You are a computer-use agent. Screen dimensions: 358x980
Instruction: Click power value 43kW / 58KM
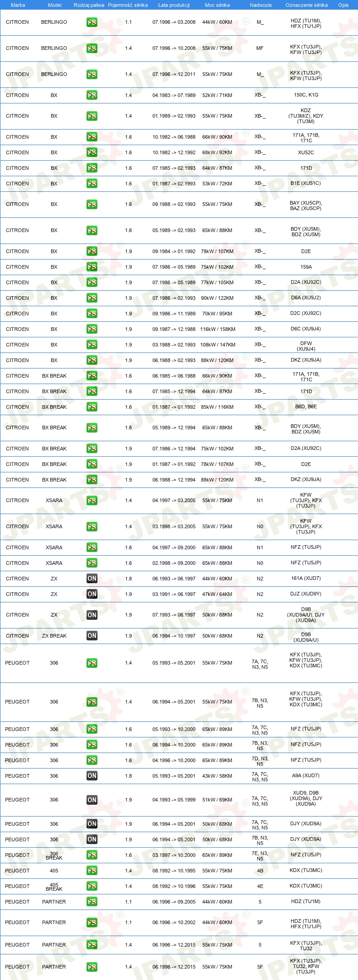click(x=217, y=776)
